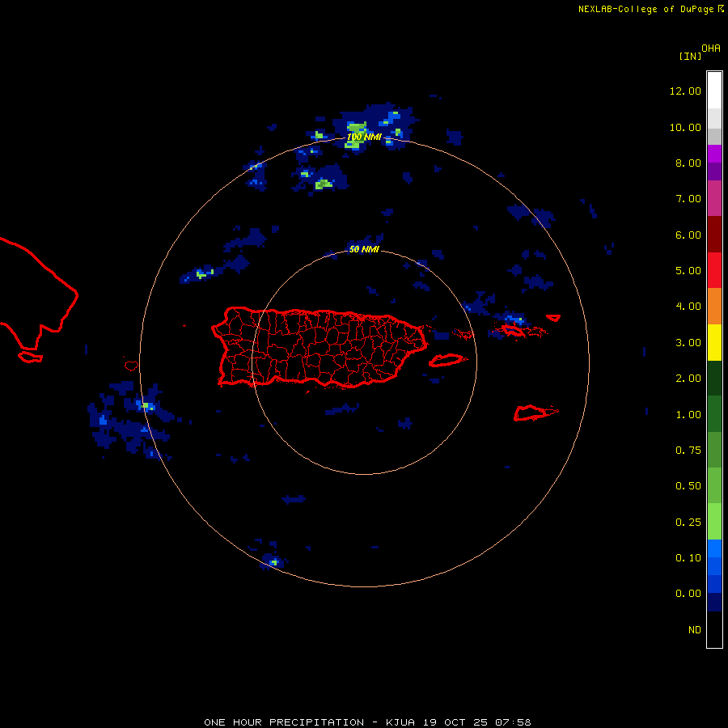Click the Mona Island outline west of Puerto Rico
728x728 pixels.
click(x=131, y=366)
